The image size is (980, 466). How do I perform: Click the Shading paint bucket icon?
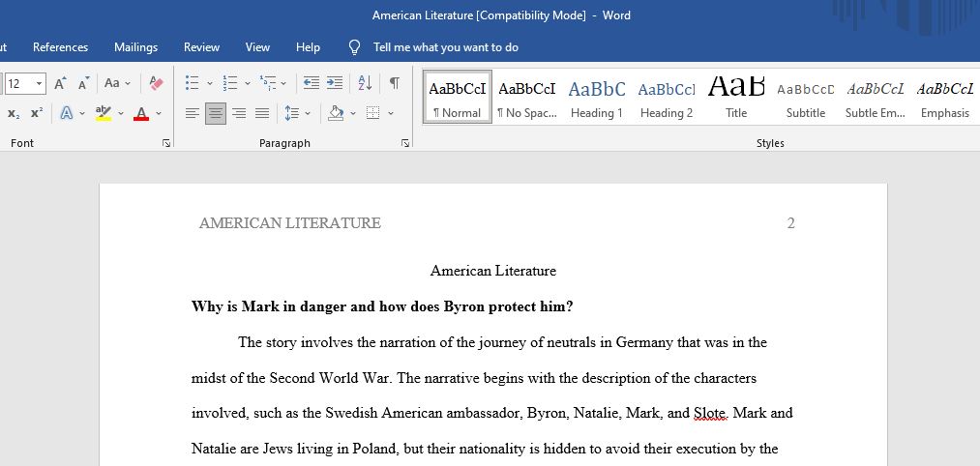[x=337, y=113]
